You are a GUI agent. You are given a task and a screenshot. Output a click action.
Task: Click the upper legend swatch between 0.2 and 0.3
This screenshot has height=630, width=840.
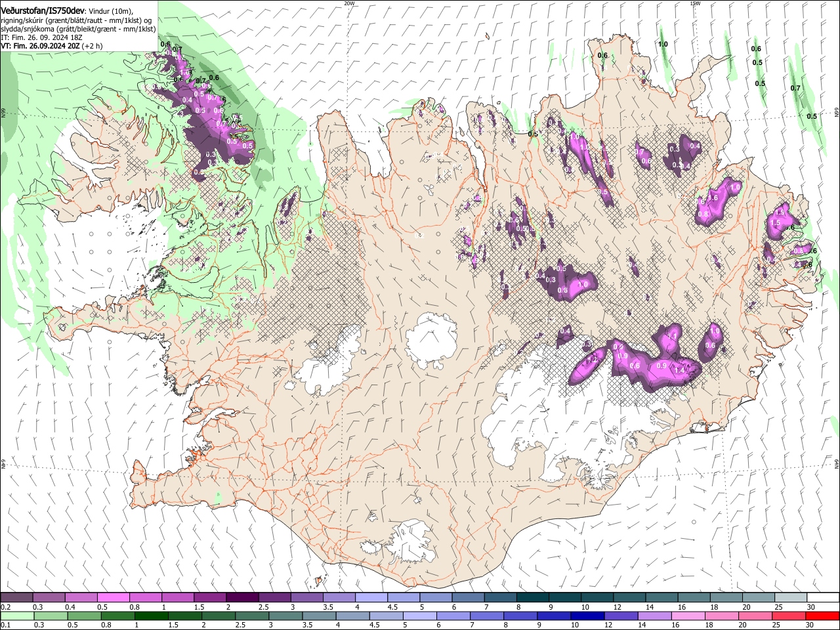(16, 597)
